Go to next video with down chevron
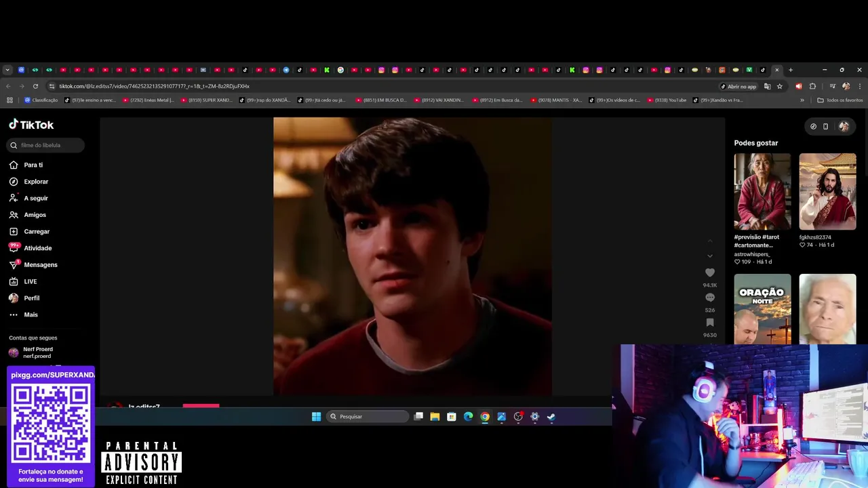 710,256
